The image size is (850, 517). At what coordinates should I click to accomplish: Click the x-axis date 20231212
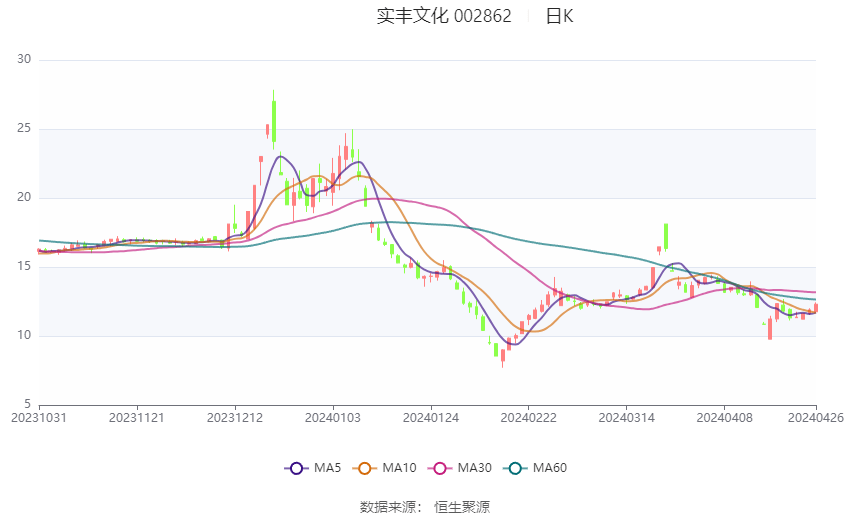click(x=235, y=418)
